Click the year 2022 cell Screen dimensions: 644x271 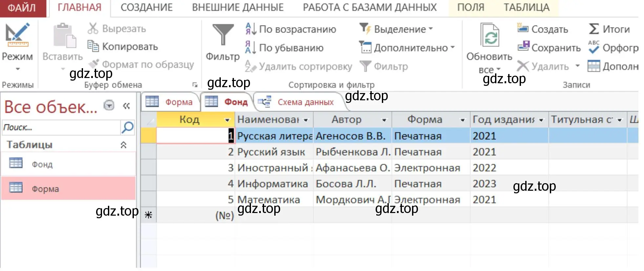[x=509, y=168]
